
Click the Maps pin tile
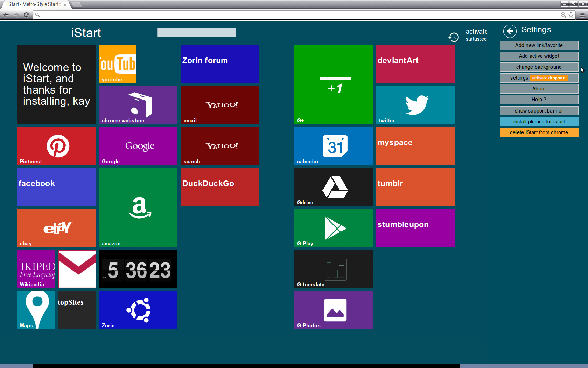point(36,310)
